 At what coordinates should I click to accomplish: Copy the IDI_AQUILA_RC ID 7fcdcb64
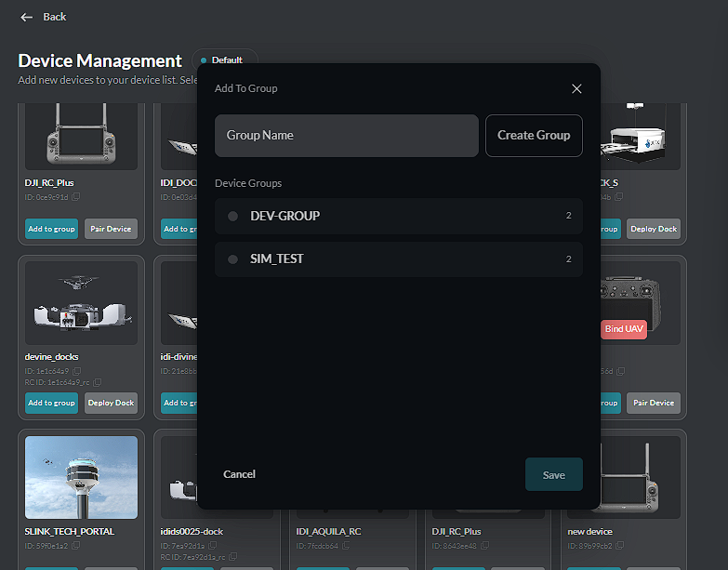click(346, 546)
